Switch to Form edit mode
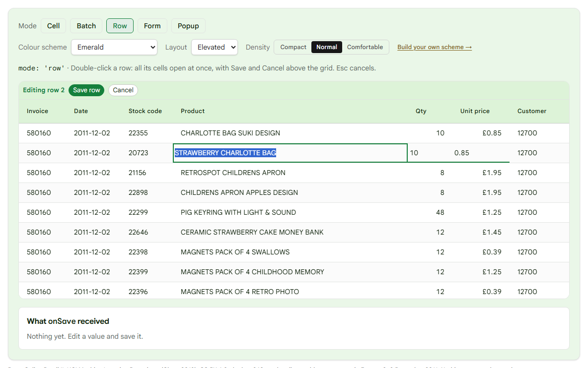This screenshot has width=588, height=368. click(152, 26)
